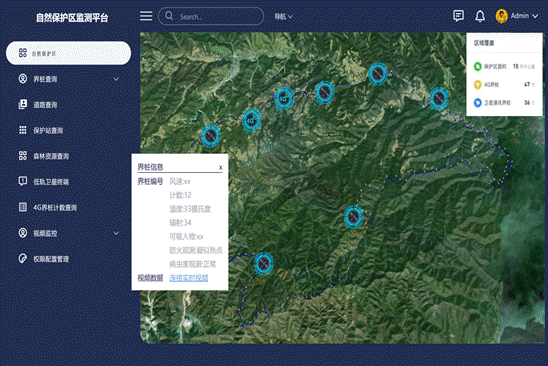Screen dimensions: 548x366
Task: Expand the 视频监控 sidebar chevron
Action: (x=116, y=233)
